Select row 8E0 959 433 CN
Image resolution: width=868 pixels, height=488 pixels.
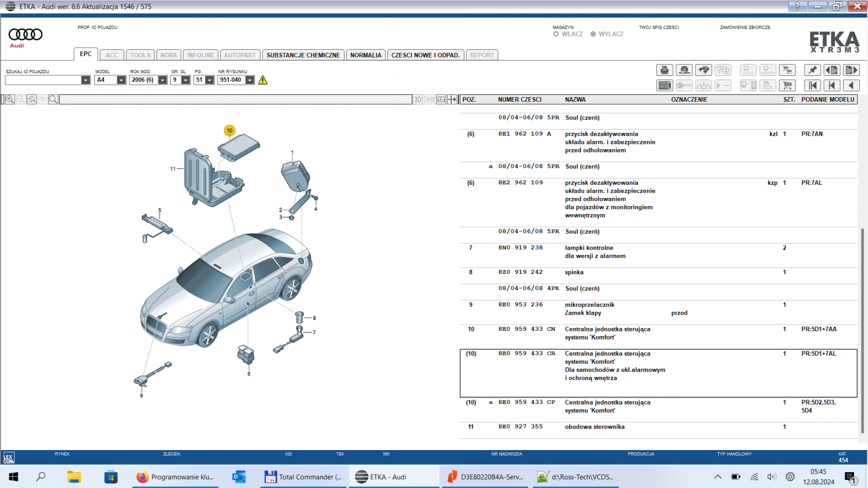tap(659, 333)
